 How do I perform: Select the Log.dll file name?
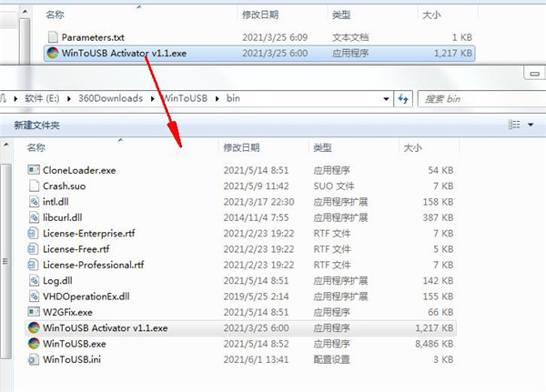[58, 281]
